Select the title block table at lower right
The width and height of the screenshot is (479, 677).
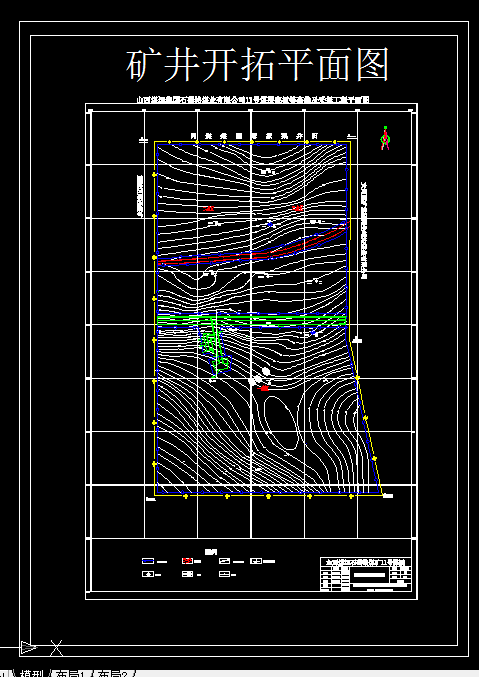[x=366, y=574]
